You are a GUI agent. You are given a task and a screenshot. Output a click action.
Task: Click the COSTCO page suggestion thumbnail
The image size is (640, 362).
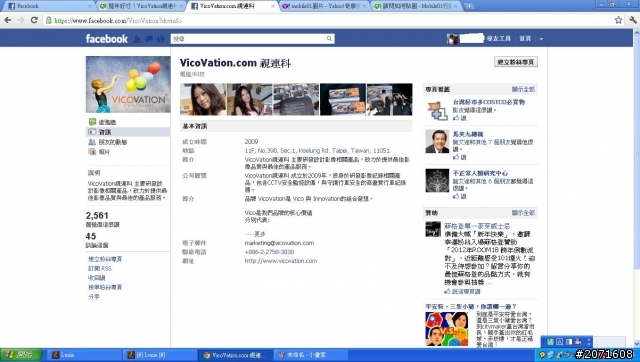[x=437, y=111]
